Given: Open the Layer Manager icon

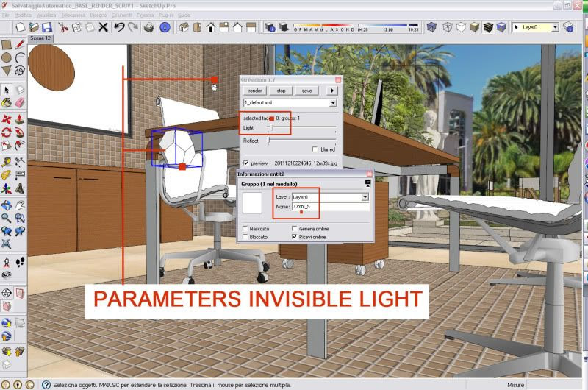Looking at the screenshot, I should [569, 27].
